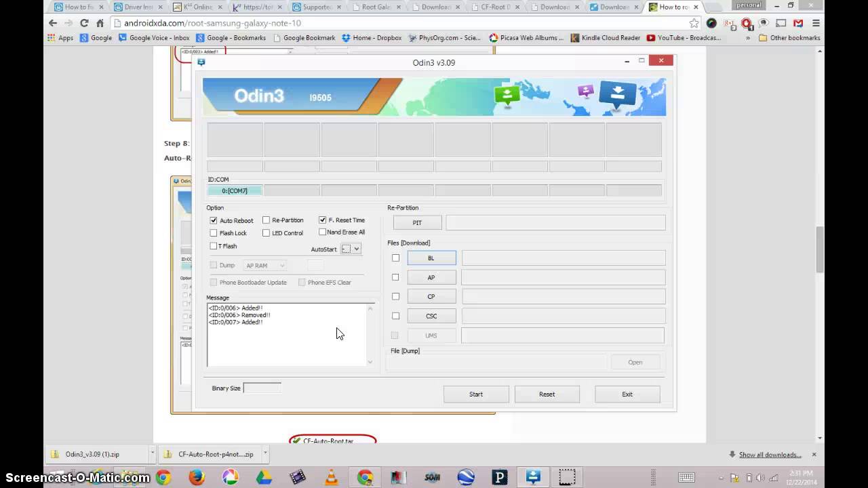Close the How to root browser tab
Image resolution: width=868 pixels, height=488 pixels.
click(696, 7)
